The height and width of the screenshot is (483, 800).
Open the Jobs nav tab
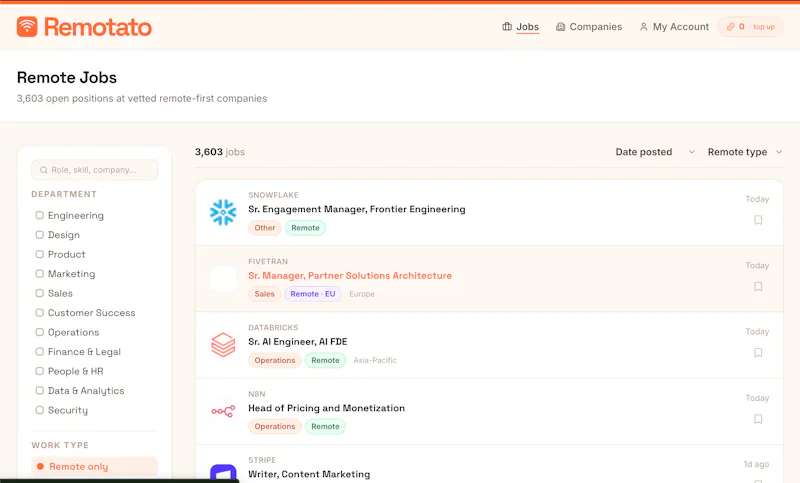coord(520,27)
